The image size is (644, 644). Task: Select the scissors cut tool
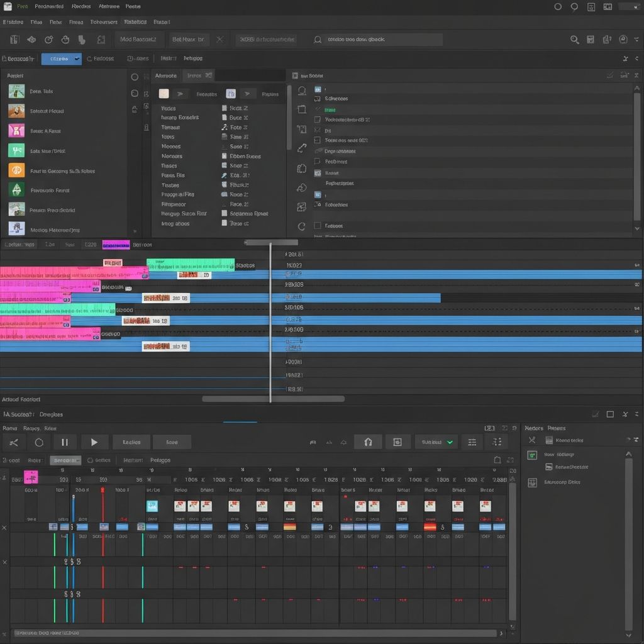click(13, 442)
